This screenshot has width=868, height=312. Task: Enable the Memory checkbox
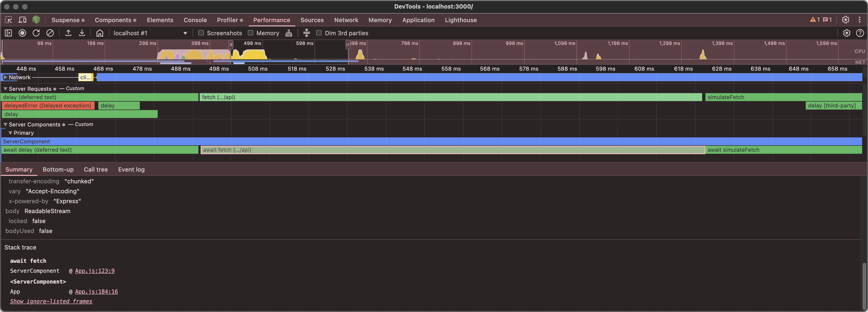pos(250,33)
